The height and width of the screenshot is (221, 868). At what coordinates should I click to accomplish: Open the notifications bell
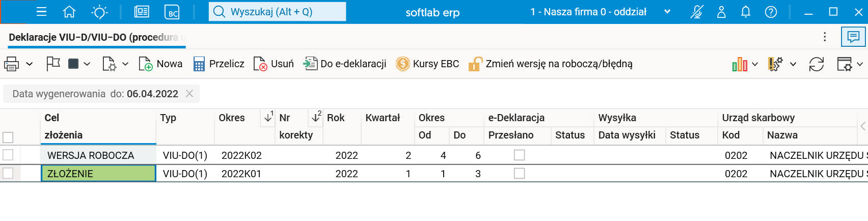pos(746,12)
